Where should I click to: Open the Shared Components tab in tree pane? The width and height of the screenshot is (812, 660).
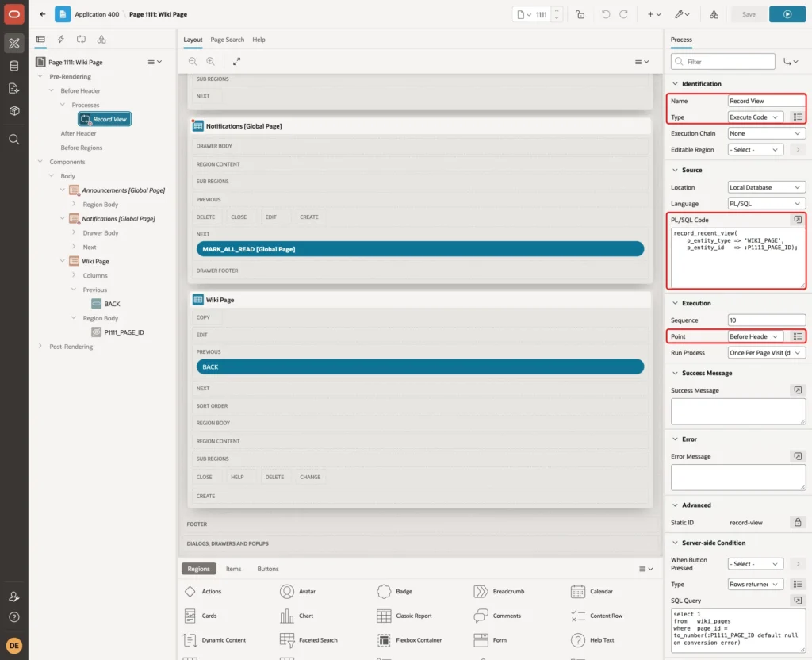click(x=101, y=40)
